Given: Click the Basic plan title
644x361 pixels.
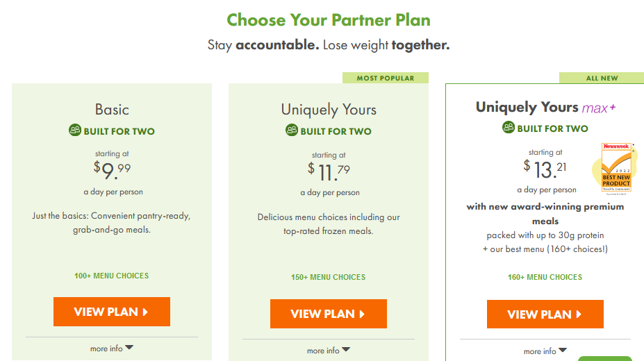Looking at the screenshot, I should [112, 110].
